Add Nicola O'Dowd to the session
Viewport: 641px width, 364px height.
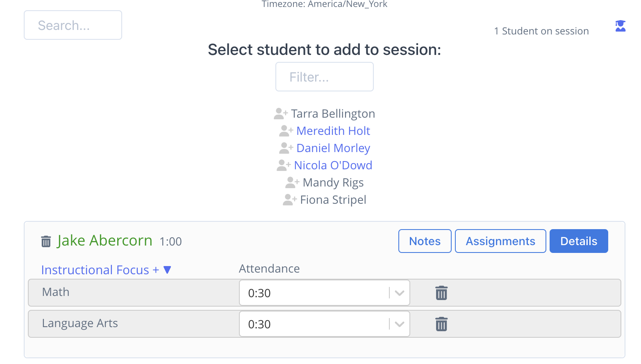pos(333,165)
